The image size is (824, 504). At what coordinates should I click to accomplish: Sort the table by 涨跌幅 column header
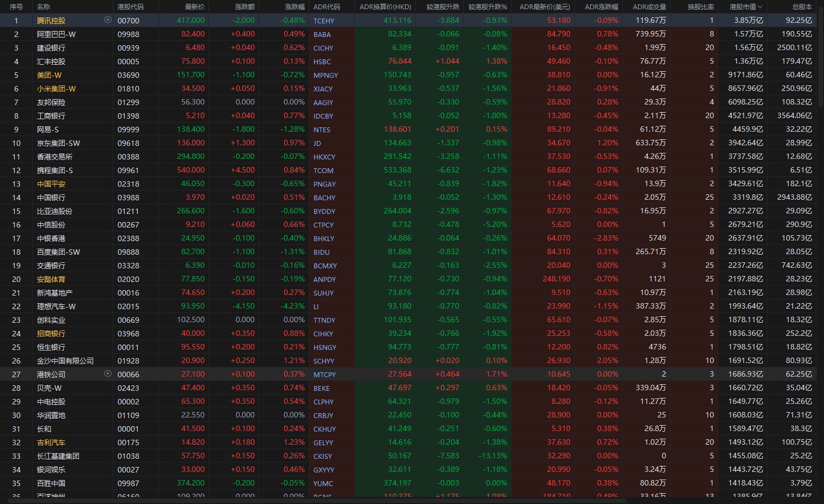point(294,7)
